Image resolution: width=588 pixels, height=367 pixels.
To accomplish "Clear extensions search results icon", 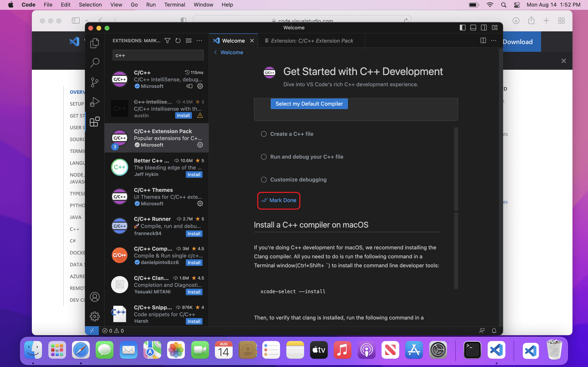I will coord(189,41).
